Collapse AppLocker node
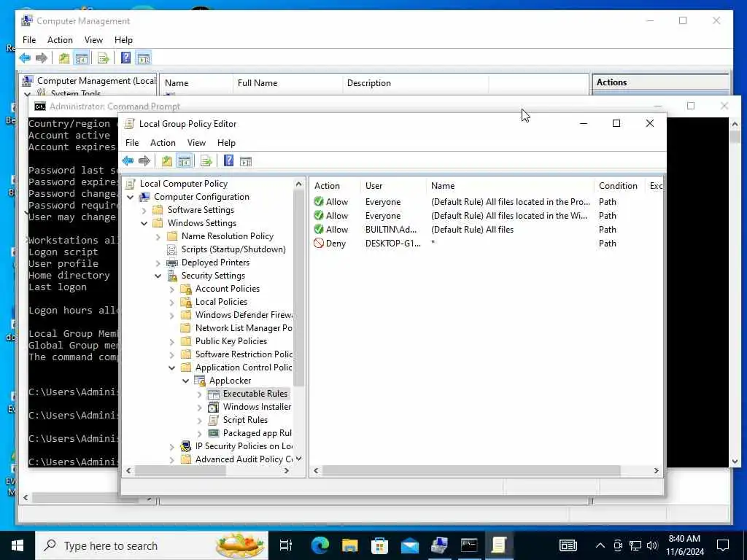Viewport: 747px width, 560px height. [185, 381]
